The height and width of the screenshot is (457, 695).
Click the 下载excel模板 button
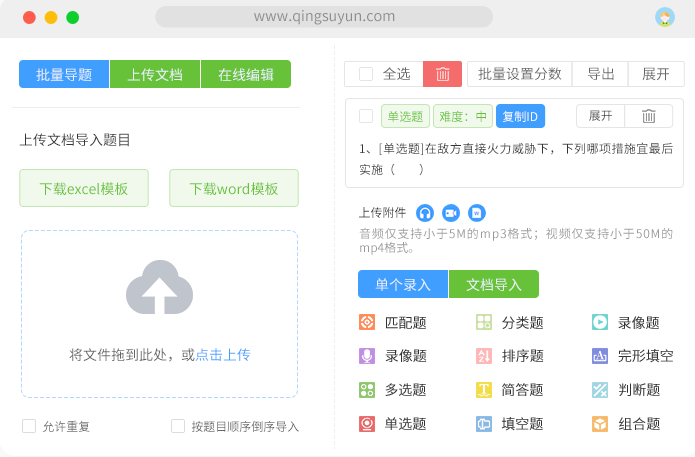pyautogui.click(x=84, y=188)
